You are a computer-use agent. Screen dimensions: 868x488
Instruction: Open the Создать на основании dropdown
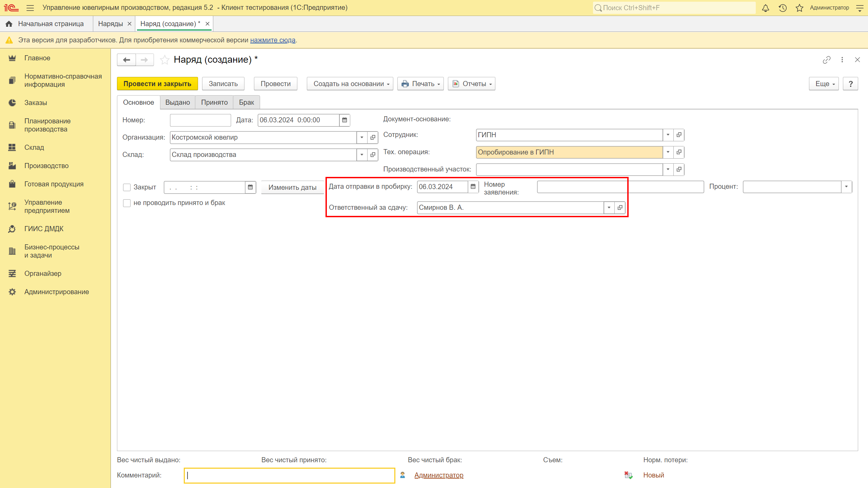point(350,84)
